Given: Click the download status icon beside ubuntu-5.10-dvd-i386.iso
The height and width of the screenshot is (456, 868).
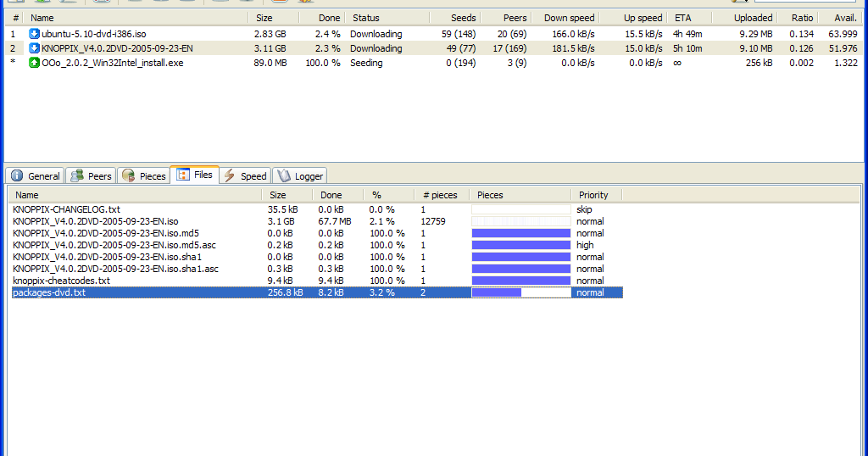Looking at the screenshot, I should click(x=34, y=34).
